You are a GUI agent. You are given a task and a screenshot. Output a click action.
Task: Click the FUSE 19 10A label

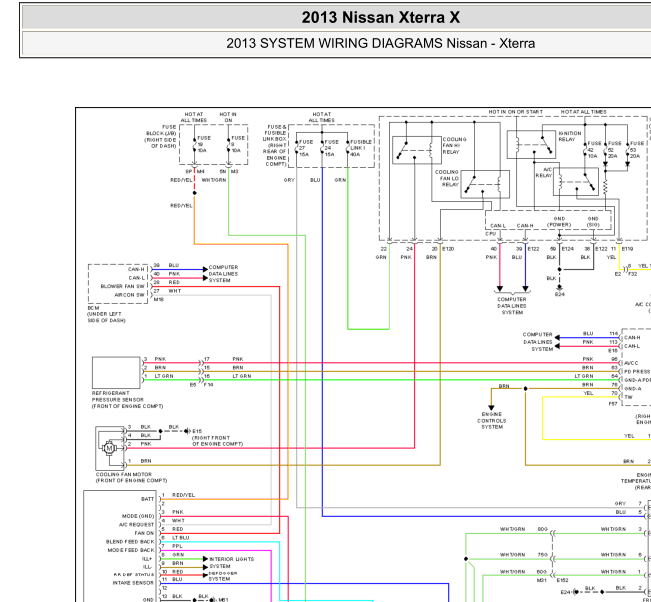(204, 144)
